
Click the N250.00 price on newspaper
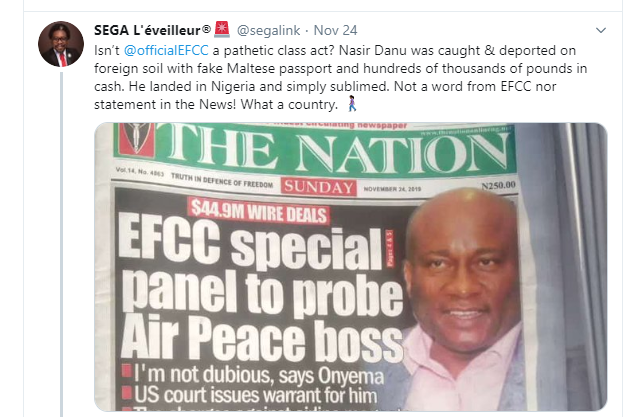pos(499,185)
